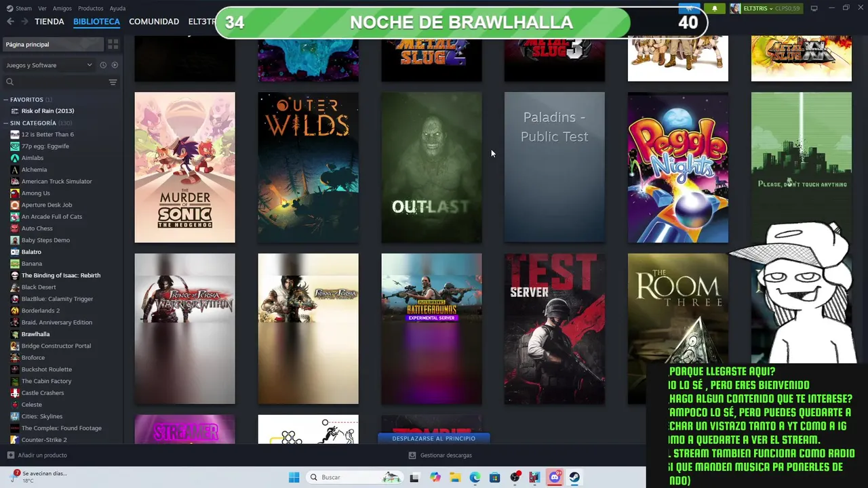Open the Outlast game cover

click(431, 167)
